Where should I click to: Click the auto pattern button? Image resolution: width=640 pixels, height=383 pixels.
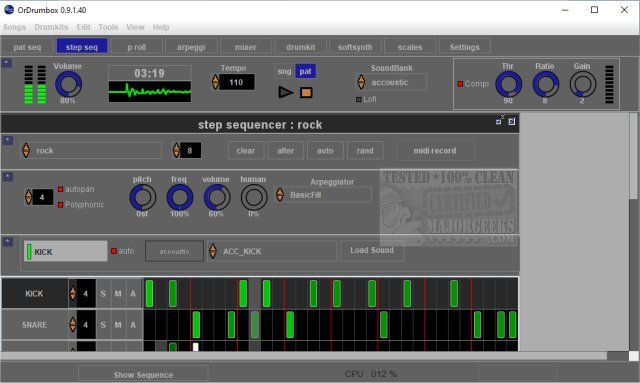pos(325,151)
